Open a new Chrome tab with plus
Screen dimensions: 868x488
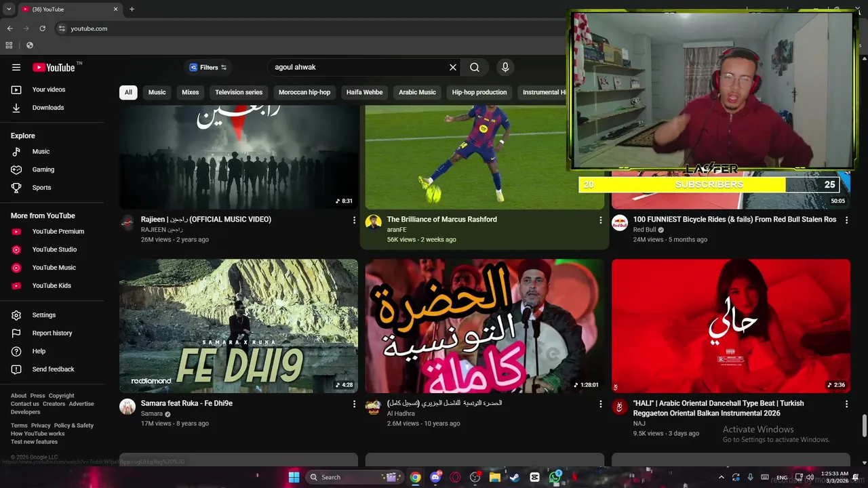pyautogui.click(x=132, y=9)
